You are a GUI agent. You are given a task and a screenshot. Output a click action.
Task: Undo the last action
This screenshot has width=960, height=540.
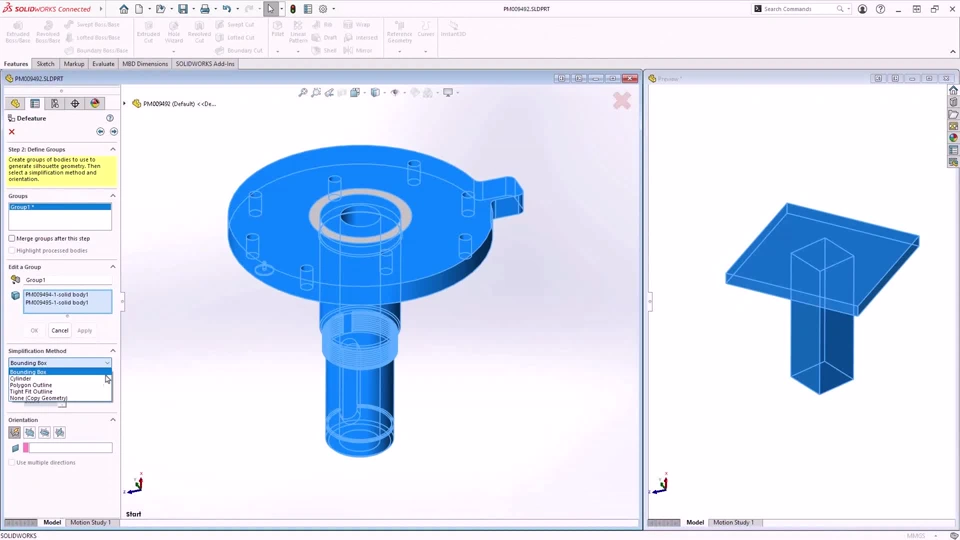click(x=227, y=9)
